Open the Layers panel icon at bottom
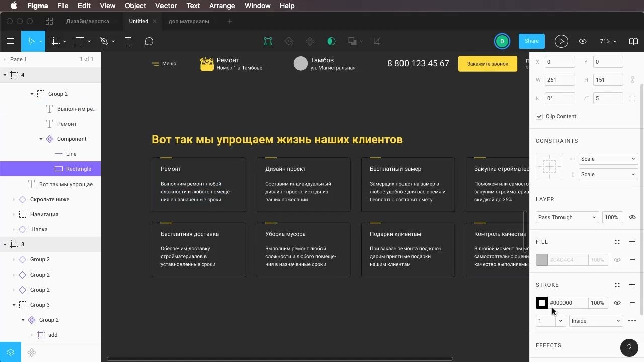 [11, 352]
